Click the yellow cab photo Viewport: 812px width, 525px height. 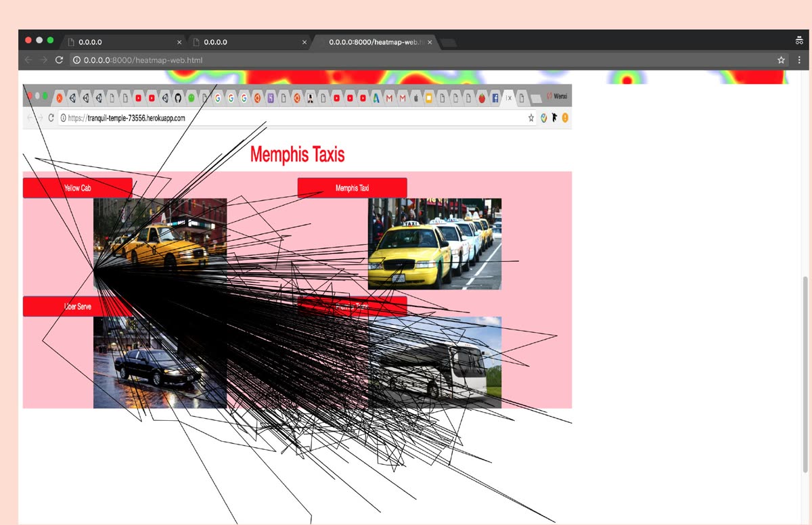point(160,244)
